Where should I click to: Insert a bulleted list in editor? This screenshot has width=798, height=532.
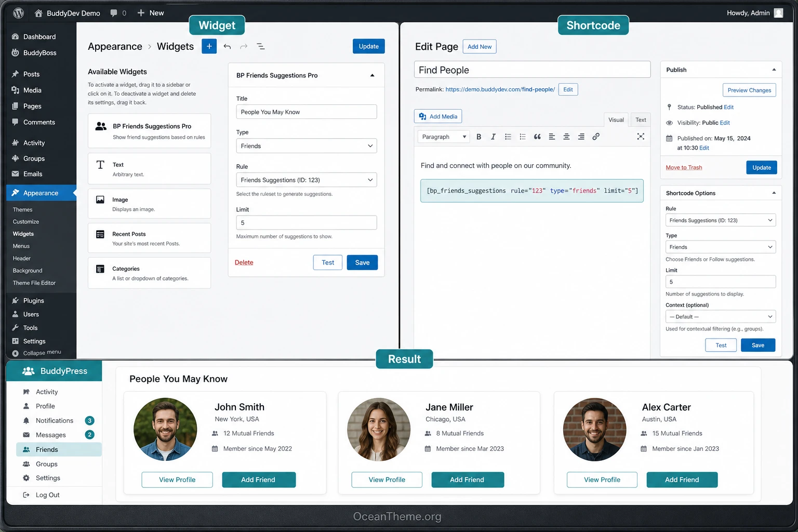(x=508, y=137)
